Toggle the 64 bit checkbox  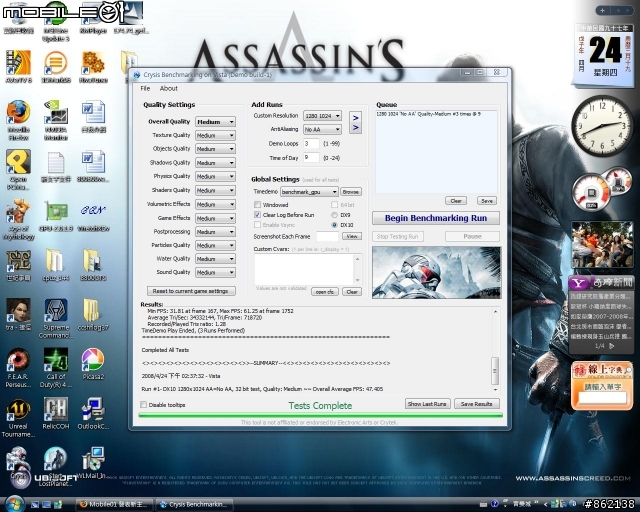(x=334, y=205)
